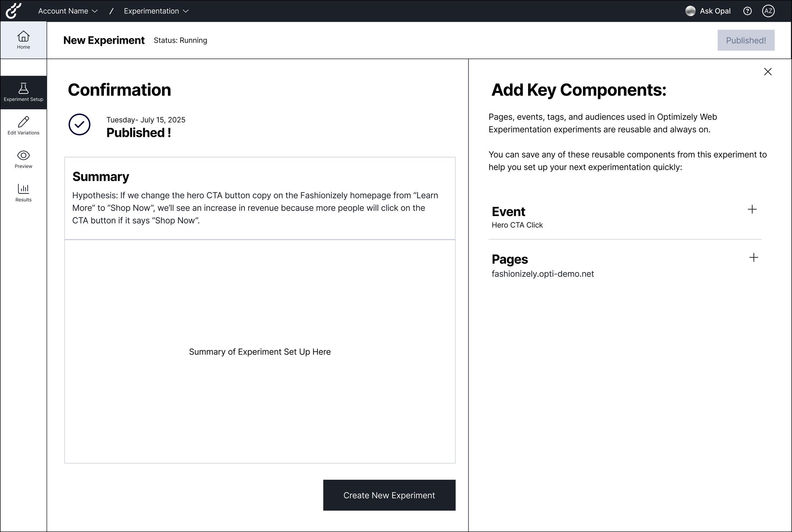This screenshot has height=532, width=792.
Task: Click the Published checkmark circle
Action: click(80, 125)
